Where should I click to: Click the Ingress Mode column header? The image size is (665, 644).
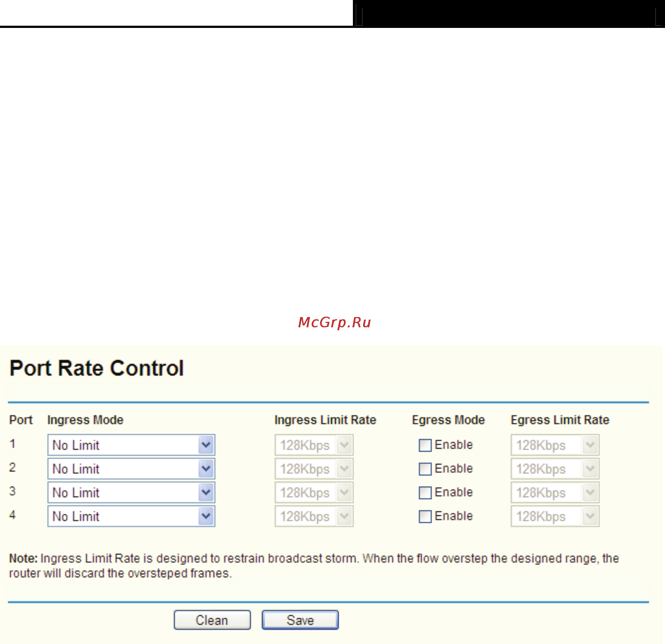[85, 420]
